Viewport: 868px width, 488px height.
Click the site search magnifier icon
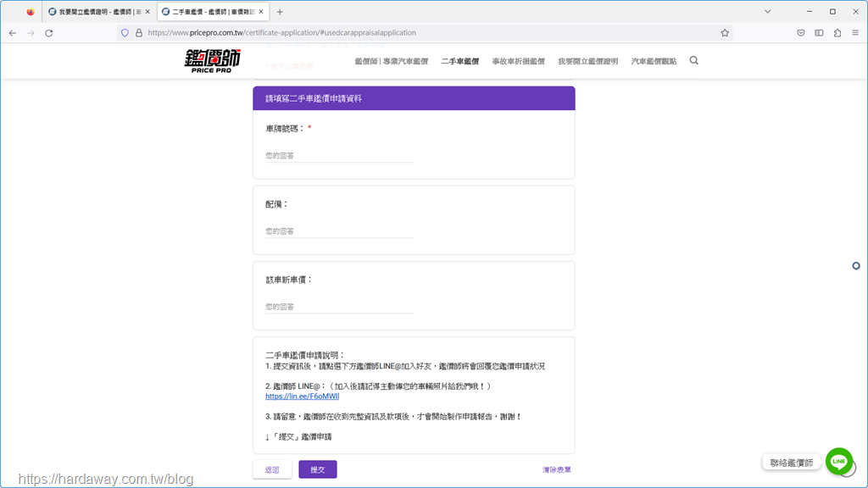coord(694,61)
